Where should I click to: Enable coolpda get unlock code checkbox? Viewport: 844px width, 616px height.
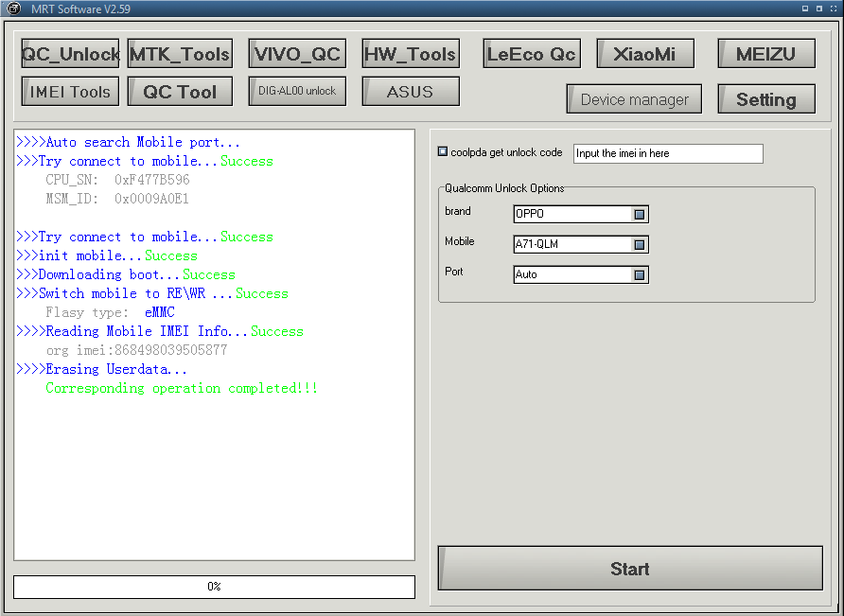443,151
